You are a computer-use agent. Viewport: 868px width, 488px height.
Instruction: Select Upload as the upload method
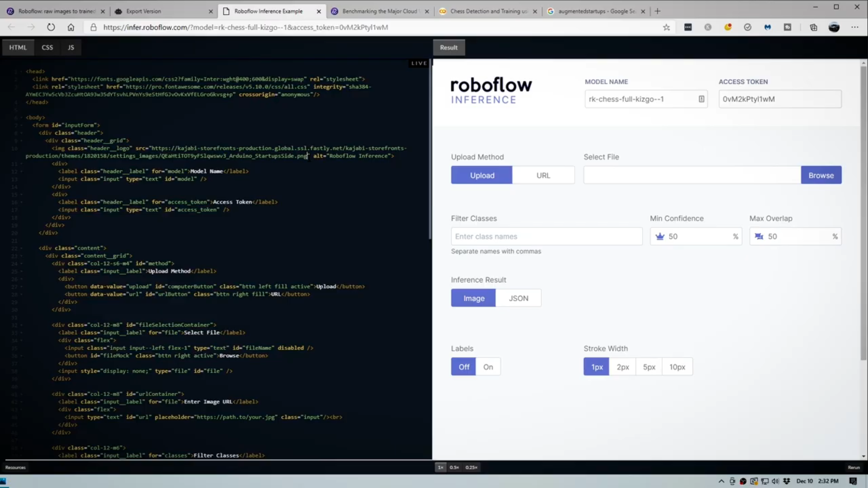click(x=482, y=175)
